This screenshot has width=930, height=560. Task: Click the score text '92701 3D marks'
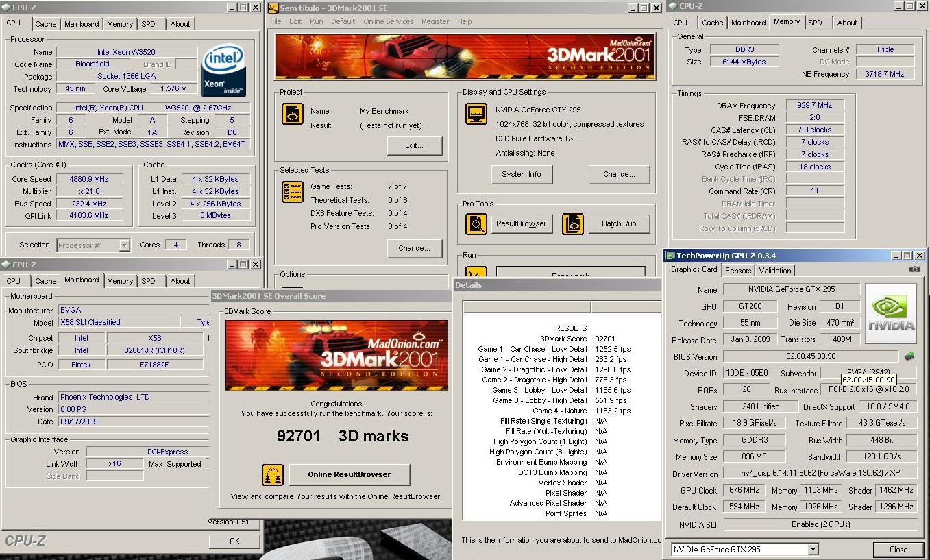(343, 436)
